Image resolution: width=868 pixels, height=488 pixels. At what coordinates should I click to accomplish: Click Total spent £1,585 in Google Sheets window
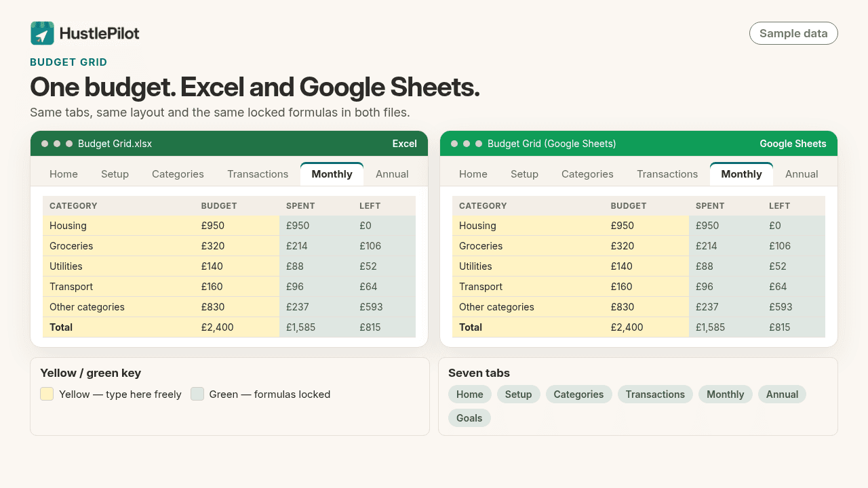pos(726,327)
